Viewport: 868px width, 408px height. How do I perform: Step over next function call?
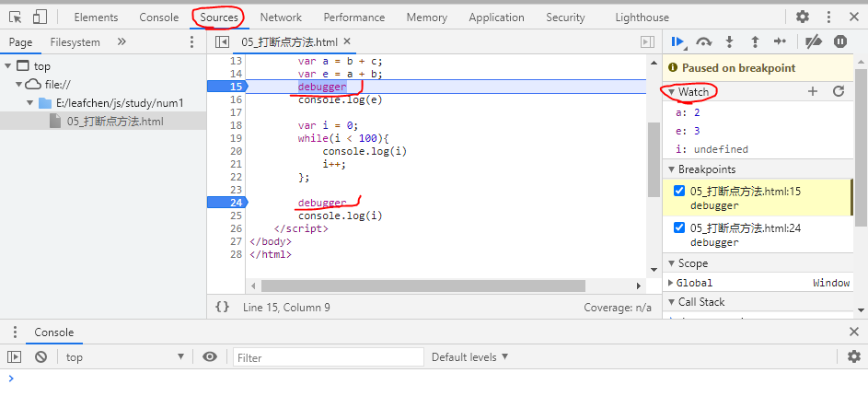pyautogui.click(x=703, y=41)
